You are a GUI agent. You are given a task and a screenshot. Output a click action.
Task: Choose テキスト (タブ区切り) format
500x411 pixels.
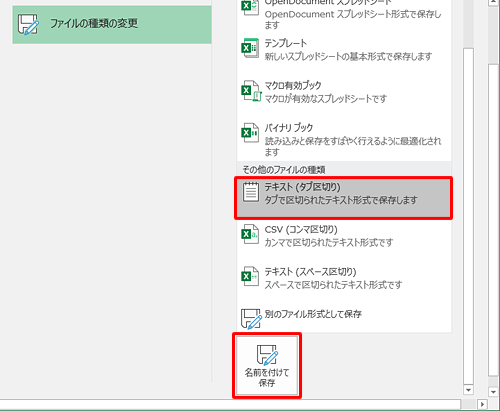point(344,198)
